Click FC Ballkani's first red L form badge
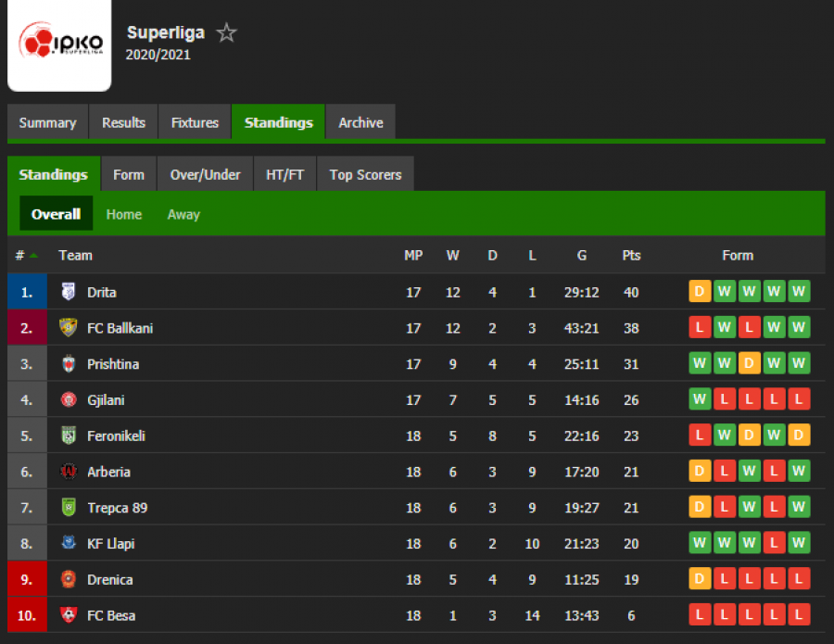This screenshot has height=644, width=834. tap(700, 328)
